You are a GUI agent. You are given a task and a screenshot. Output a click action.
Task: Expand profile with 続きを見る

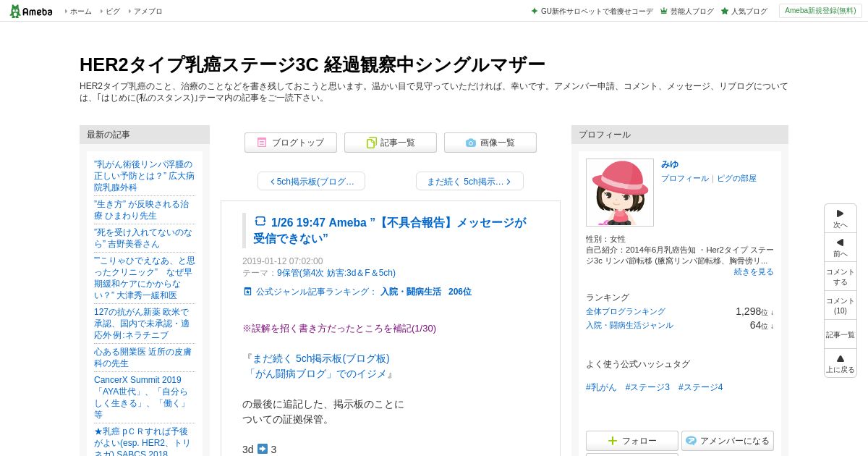point(754,271)
